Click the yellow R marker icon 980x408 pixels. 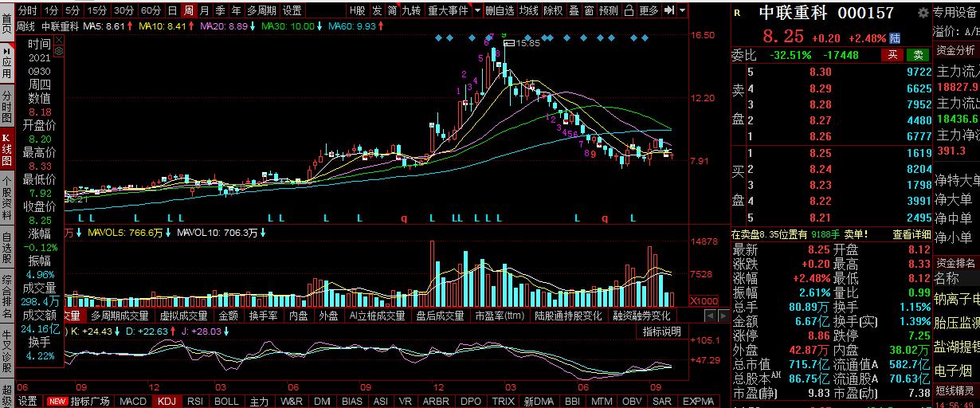click(737, 14)
